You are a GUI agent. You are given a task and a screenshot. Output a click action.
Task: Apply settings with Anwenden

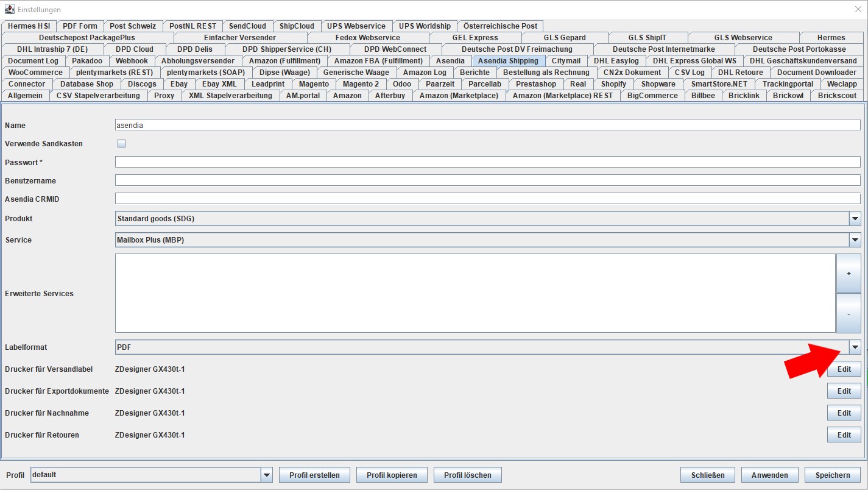pyautogui.click(x=770, y=475)
